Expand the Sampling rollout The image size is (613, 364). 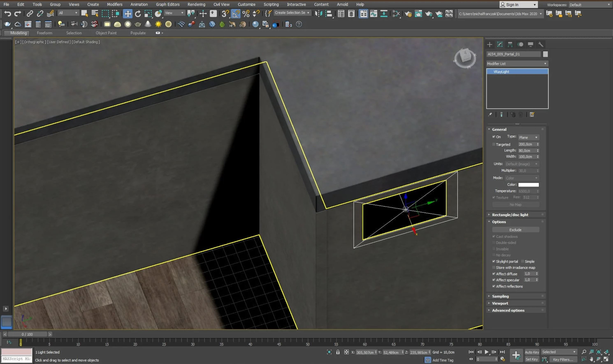[500, 296]
